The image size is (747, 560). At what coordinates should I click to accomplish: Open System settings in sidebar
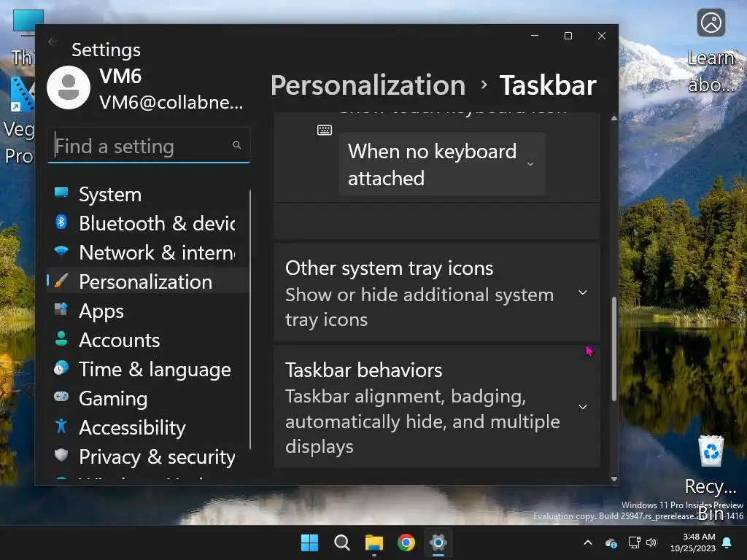point(147,194)
